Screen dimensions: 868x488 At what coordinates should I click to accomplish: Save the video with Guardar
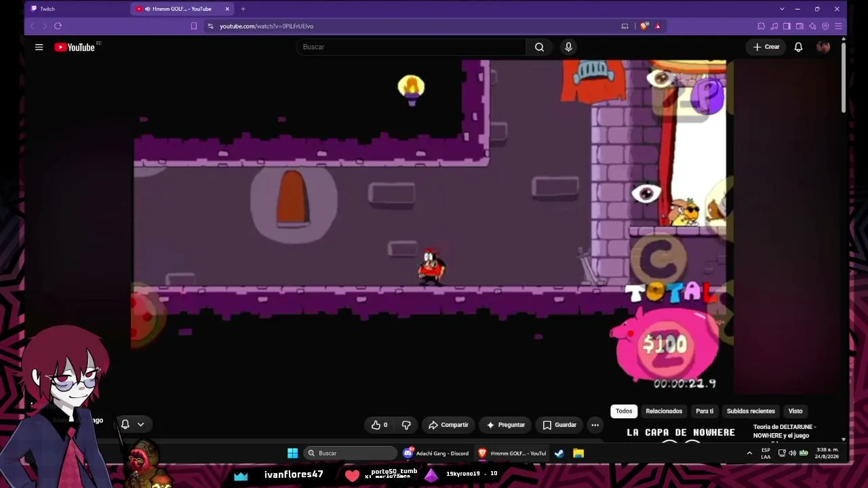tap(559, 425)
